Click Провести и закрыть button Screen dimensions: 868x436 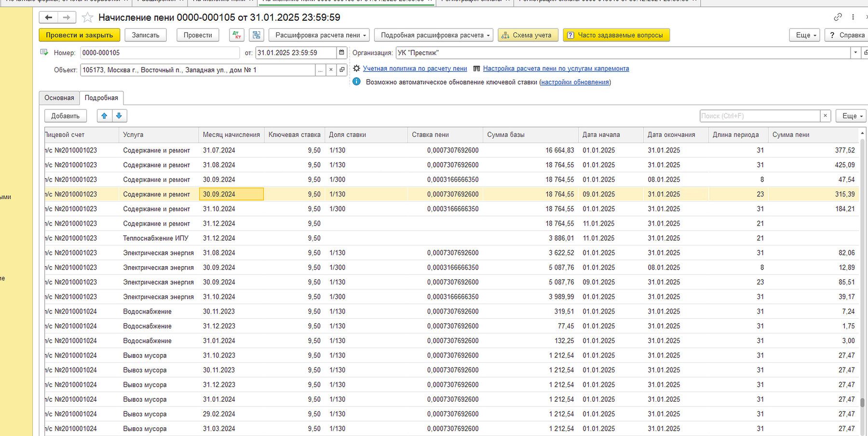[80, 35]
